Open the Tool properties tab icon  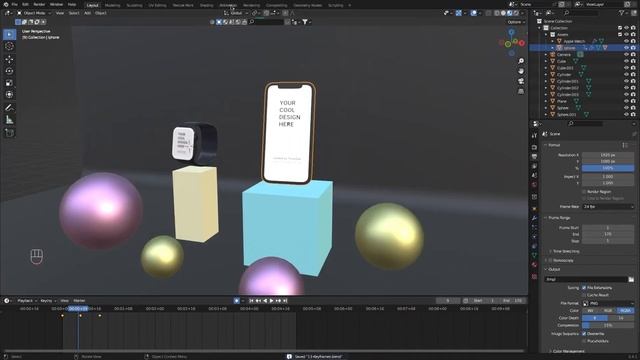point(534,136)
